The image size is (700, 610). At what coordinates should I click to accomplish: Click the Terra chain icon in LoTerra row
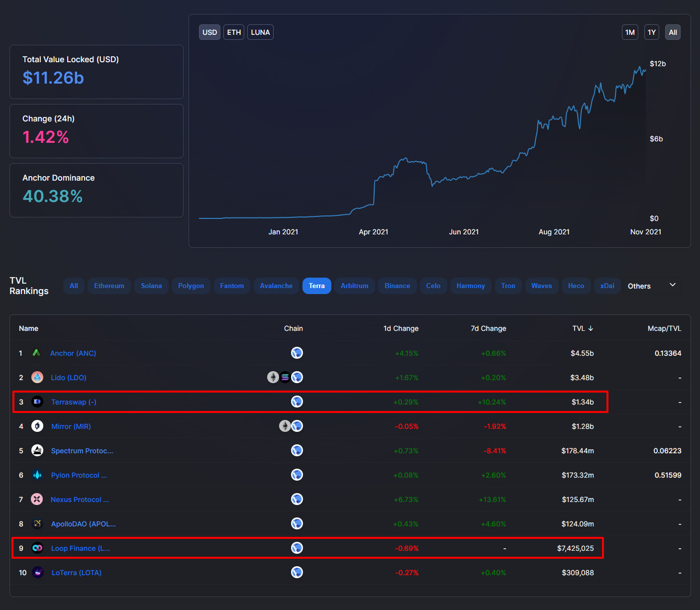tap(297, 572)
